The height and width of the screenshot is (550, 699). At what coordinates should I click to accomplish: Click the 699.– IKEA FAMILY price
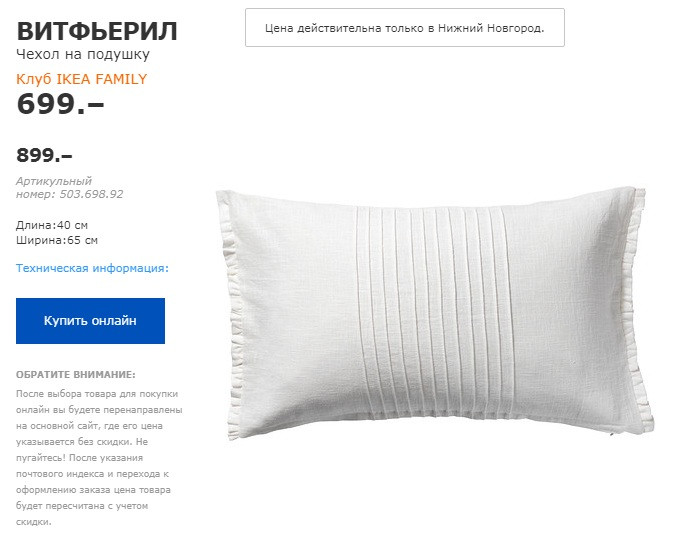[60, 104]
